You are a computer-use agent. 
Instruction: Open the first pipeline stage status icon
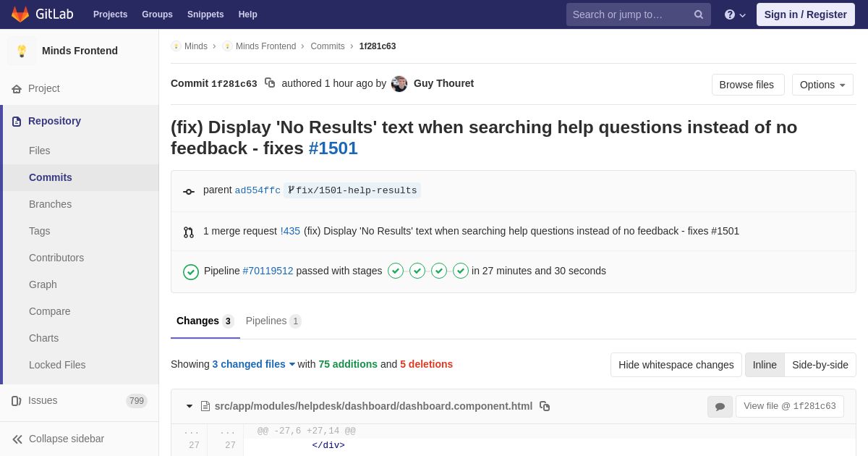pos(396,271)
